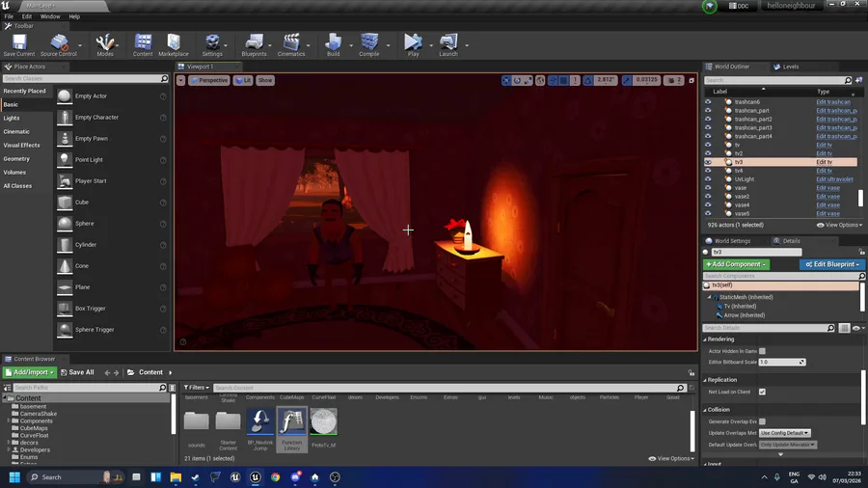
Task: Open the sounds folder in Content Browser
Action: (197, 428)
